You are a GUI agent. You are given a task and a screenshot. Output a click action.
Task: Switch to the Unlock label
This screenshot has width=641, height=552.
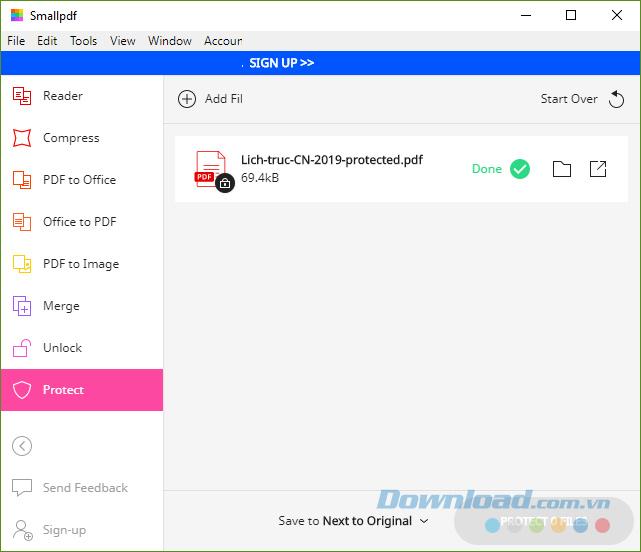63,348
